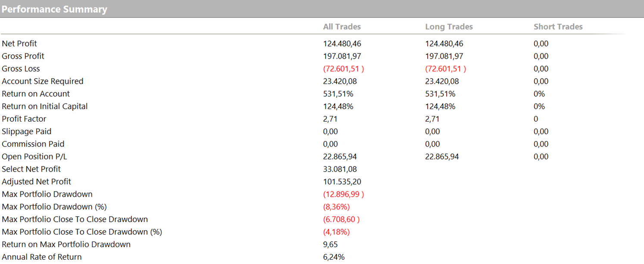Select the All Trades column header
The image size is (644, 264).
point(342,27)
